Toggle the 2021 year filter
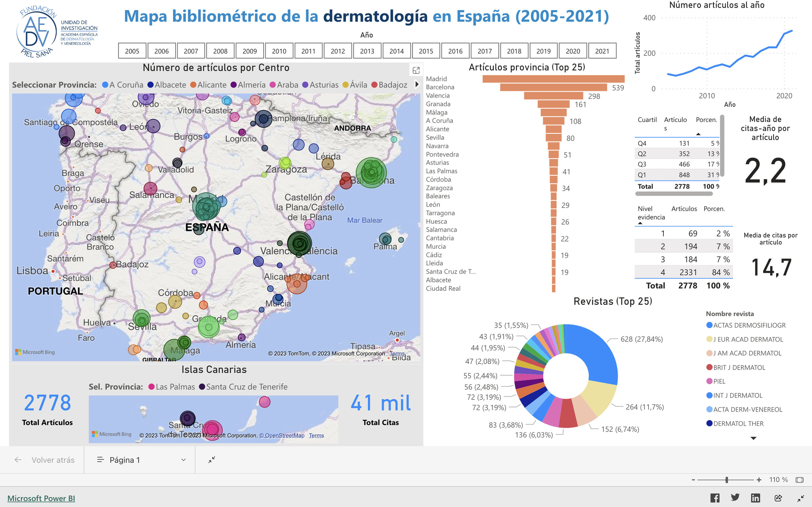Viewport: 812px width, 507px height. point(602,51)
